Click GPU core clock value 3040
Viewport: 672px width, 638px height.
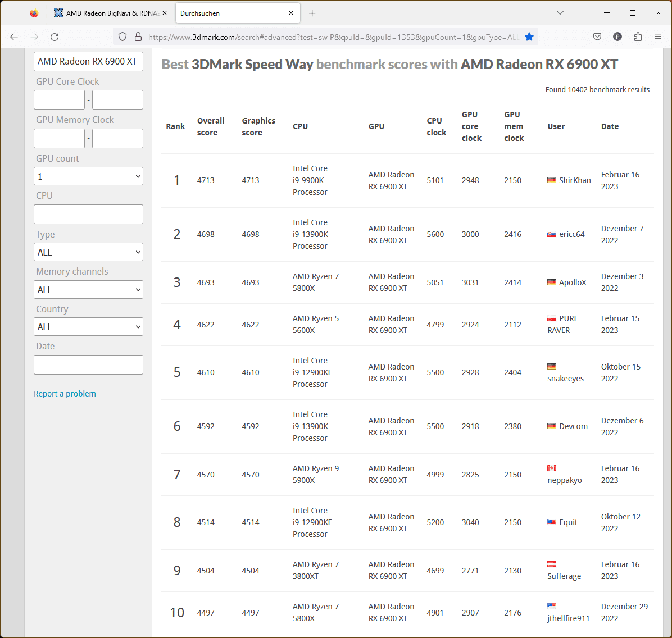[x=470, y=522]
